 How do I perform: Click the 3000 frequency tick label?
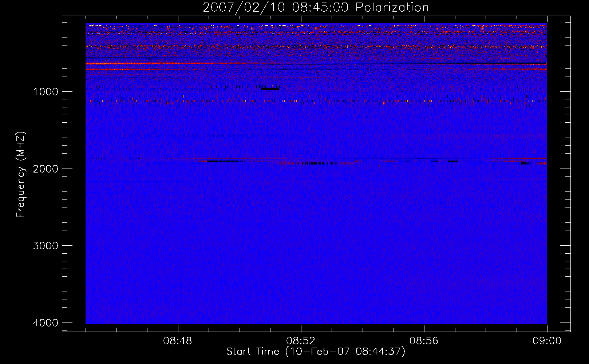46,246
